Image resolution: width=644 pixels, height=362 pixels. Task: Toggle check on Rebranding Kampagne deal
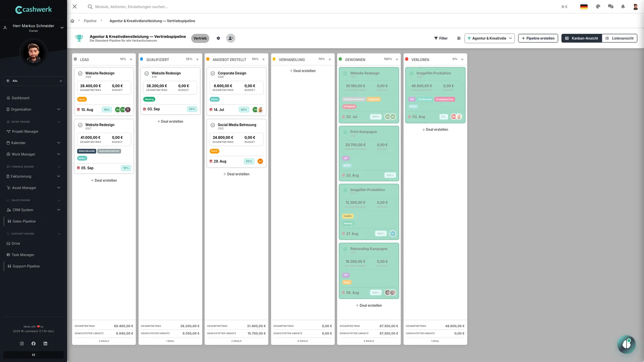pos(345,249)
